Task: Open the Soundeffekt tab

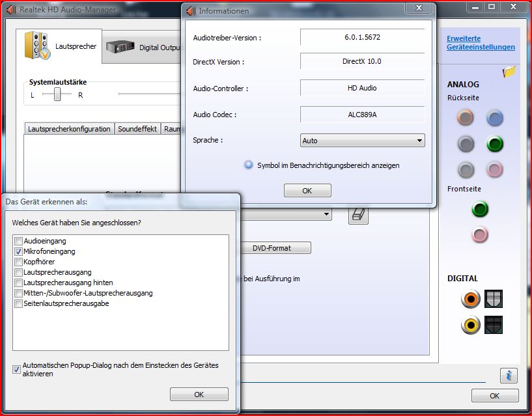Action: [137, 129]
